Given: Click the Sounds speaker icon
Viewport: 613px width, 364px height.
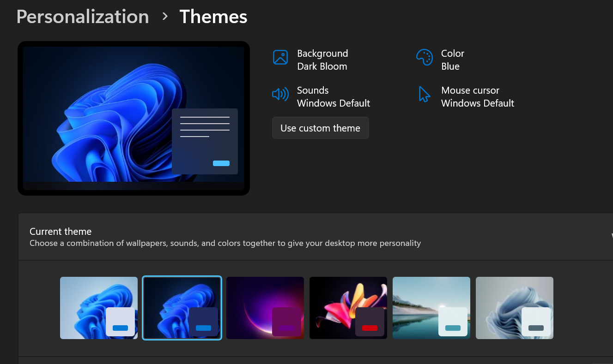Looking at the screenshot, I should tap(280, 94).
